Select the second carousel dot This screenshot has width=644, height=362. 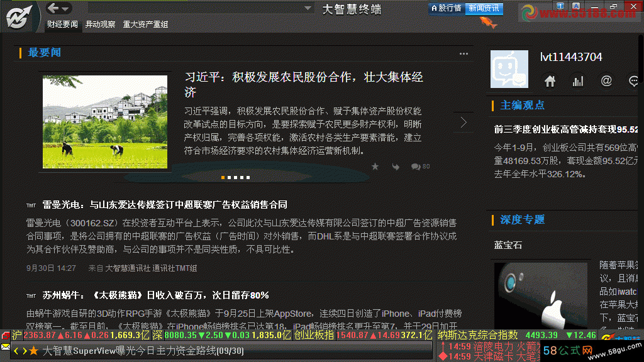click(229, 177)
